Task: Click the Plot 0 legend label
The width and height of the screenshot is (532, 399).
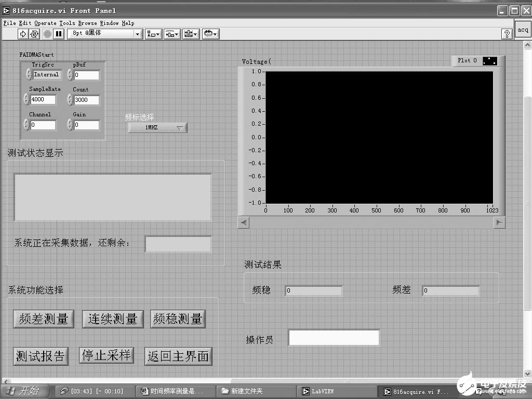Action: (467, 60)
